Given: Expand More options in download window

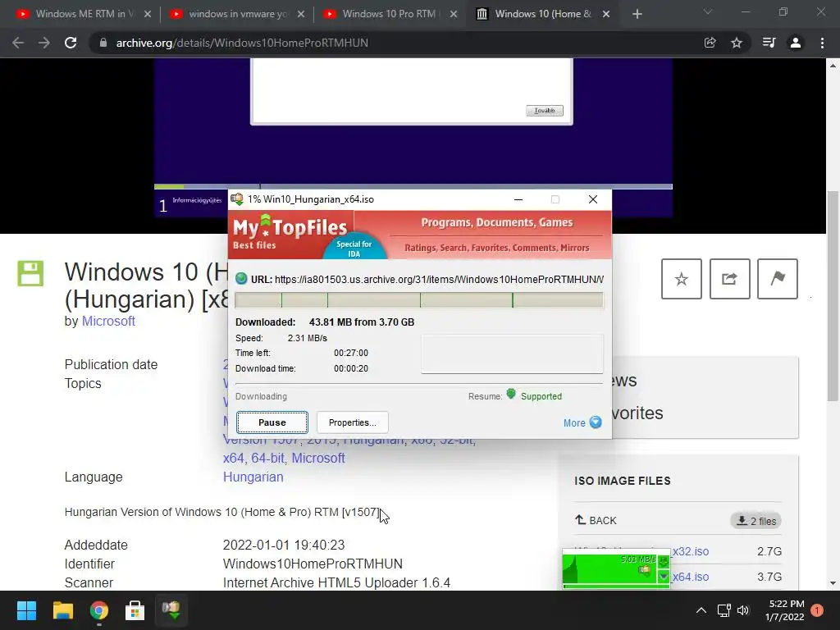Looking at the screenshot, I should (582, 422).
